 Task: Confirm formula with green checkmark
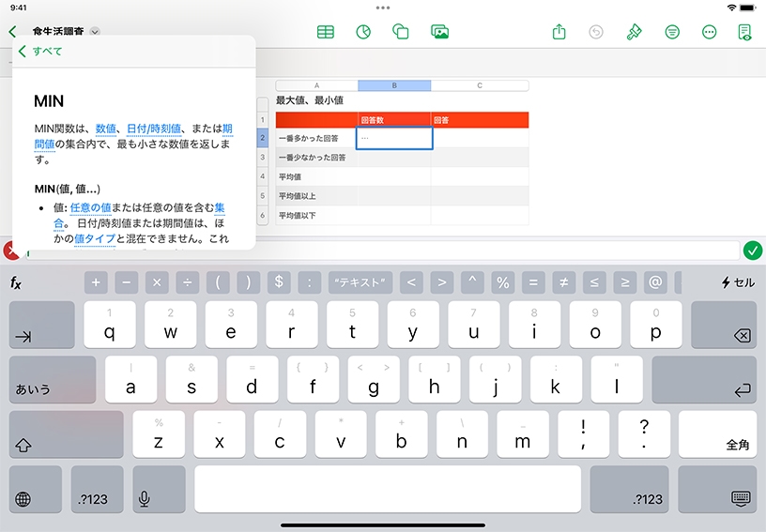point(752,251)
